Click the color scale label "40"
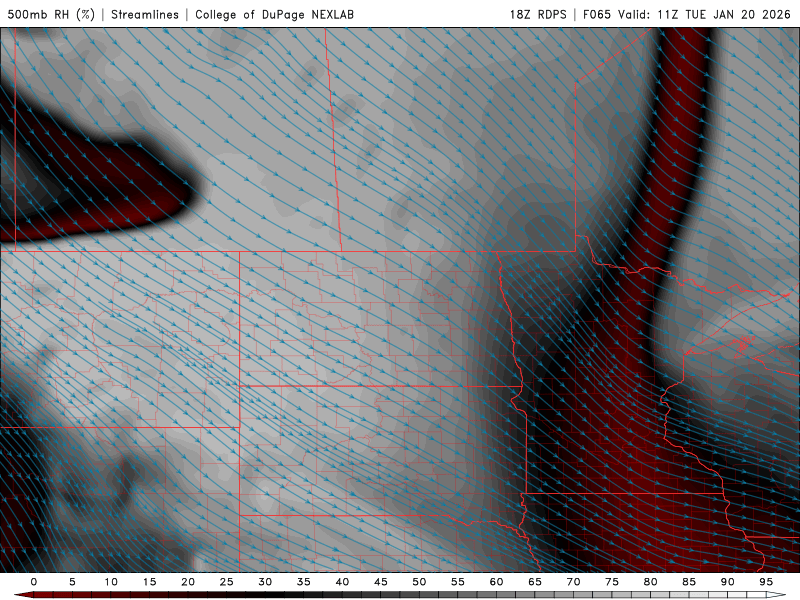Screen dimensions: 800x600 pyautogui.click(x=342, y=582)
